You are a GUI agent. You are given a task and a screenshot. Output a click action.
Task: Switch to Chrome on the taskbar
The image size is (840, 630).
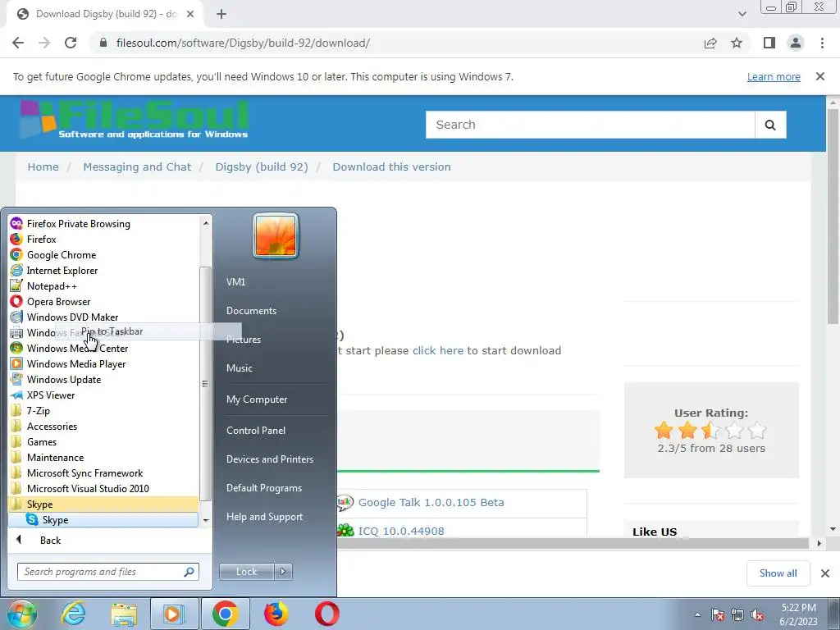pos(225,614)
